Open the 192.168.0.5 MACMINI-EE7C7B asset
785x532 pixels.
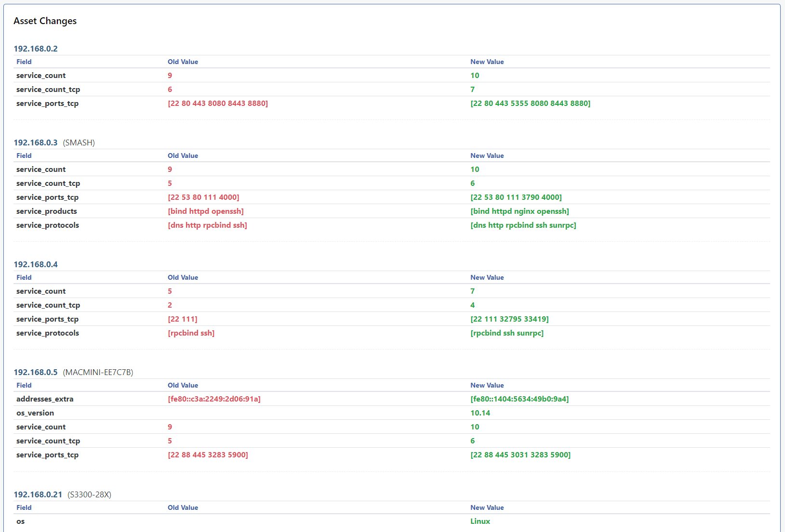click(x=36, y=372)
